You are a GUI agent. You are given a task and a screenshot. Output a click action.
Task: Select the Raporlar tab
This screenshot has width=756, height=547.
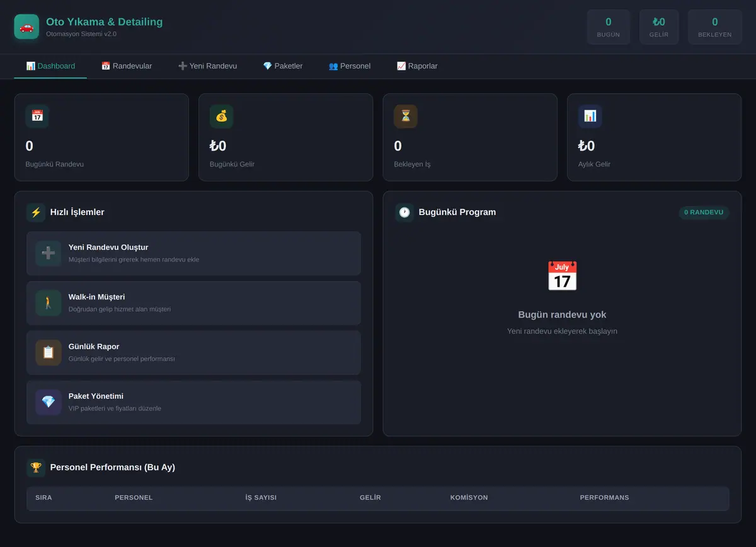click(x=417, y=66)
